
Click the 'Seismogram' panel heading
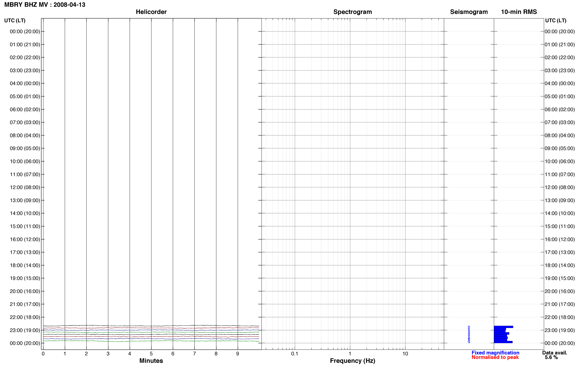(x=469, y=12)
